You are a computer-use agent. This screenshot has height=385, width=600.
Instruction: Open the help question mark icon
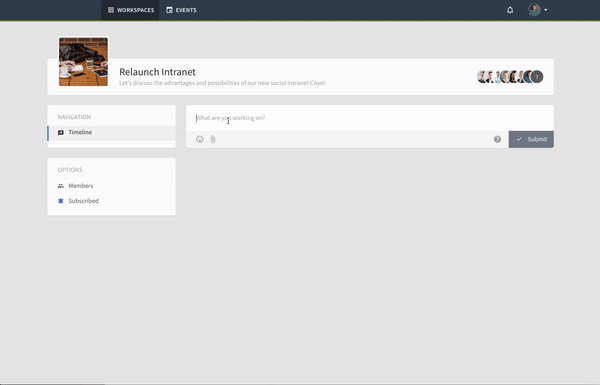(x=497, y=139)
